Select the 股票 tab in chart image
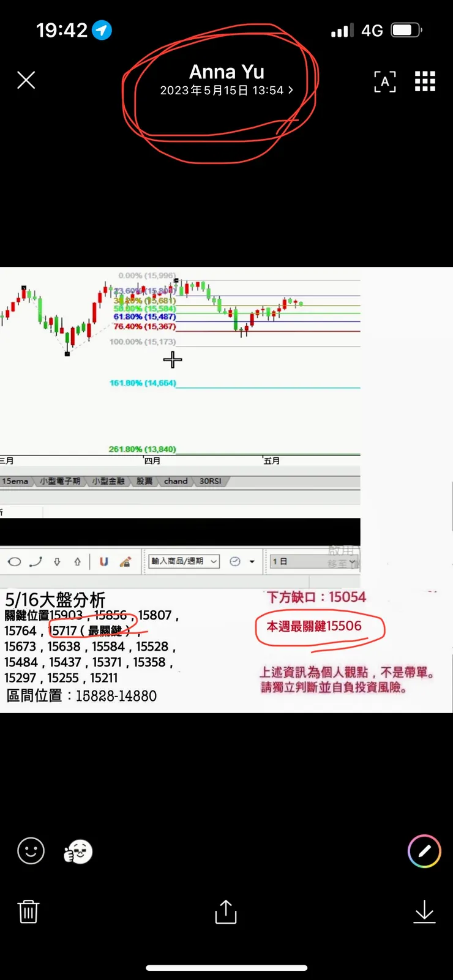Screen dimensions: 453x980 [x=144, y=481]
